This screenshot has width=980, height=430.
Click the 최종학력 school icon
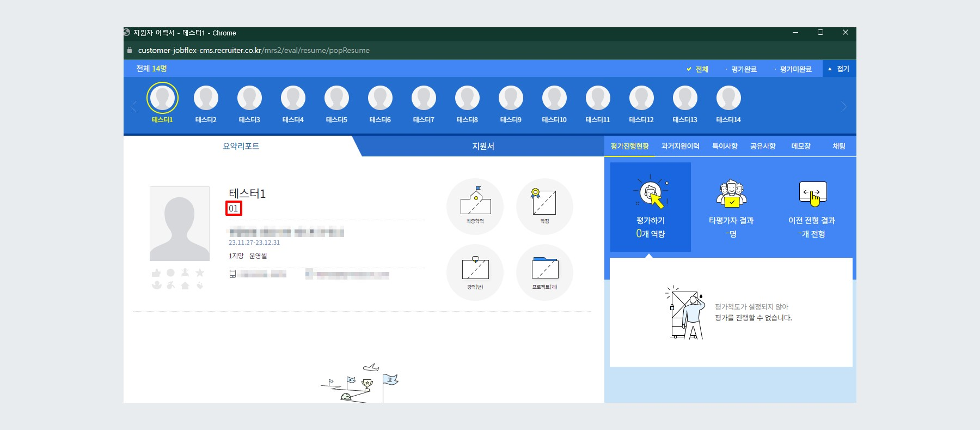475,201
